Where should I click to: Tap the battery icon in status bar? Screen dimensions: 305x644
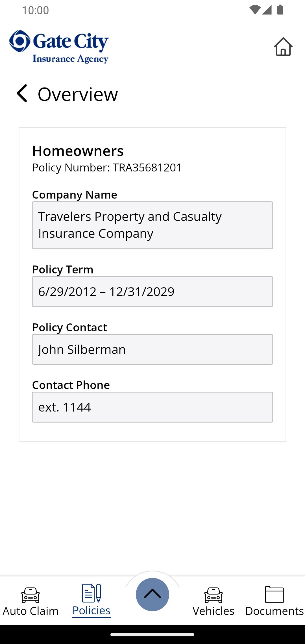pyautogui.click(x=280, y=10)
